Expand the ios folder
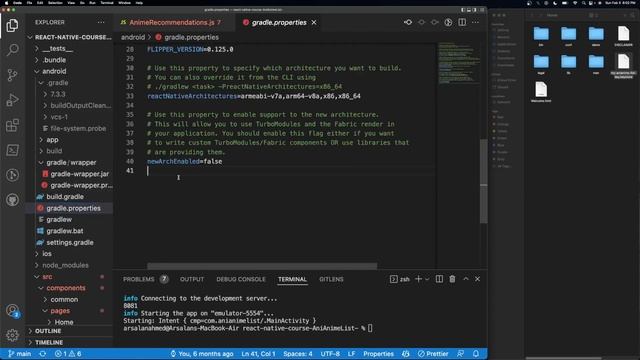This screenshot has width=640, height=360. 69,254
